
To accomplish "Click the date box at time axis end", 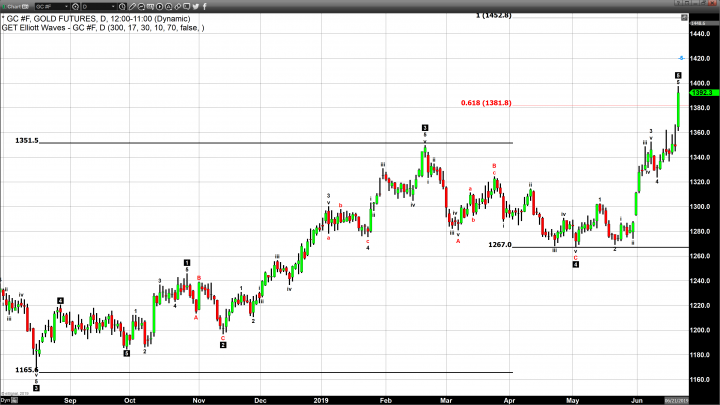I will pos(677,400).
